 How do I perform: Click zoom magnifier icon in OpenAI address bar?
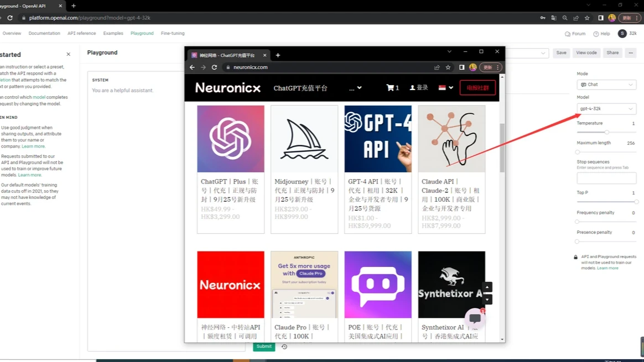565,18
